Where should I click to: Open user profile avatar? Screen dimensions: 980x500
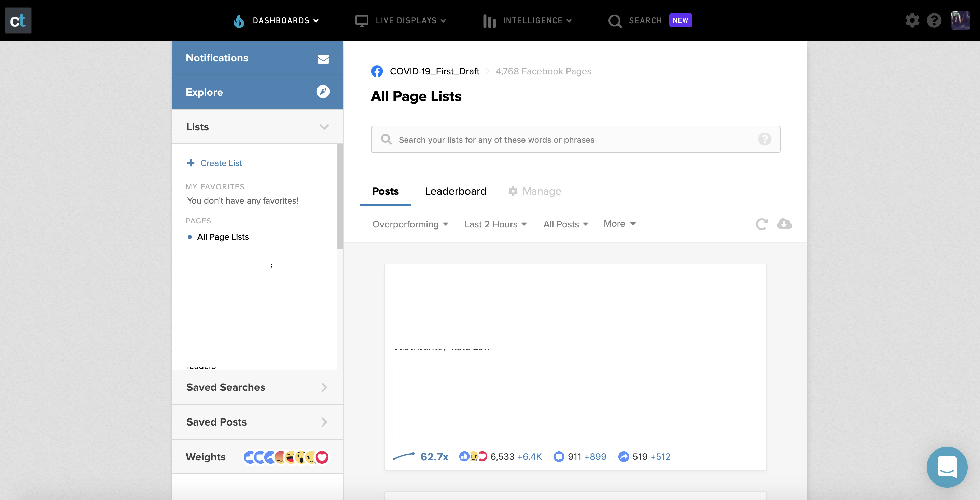[x=960, y=20]
